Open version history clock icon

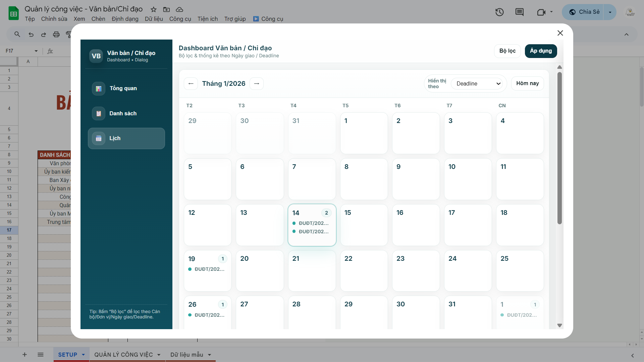pos(499,12)
